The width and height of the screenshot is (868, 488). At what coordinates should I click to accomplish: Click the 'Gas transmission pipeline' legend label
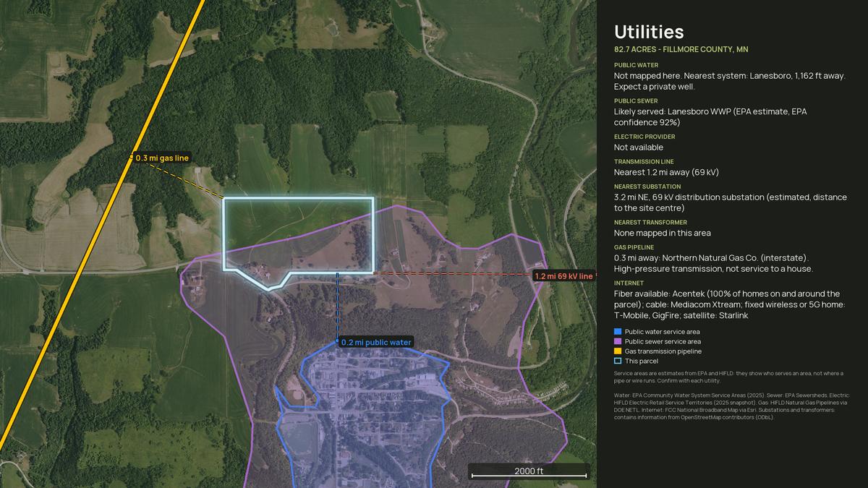click(x=663, y=351)
